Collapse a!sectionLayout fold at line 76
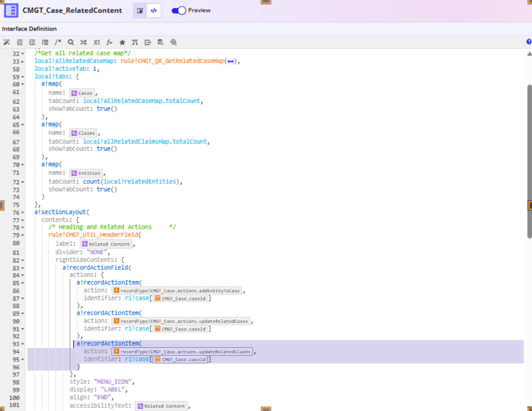The height and width of the screenshot is (411, 532). (x=22, y=213)
